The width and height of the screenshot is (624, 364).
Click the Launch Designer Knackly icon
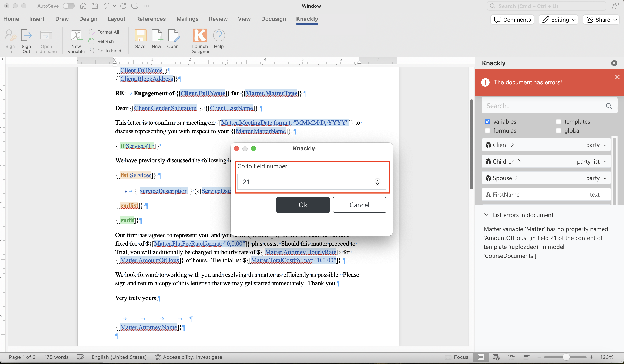point(199,36)
